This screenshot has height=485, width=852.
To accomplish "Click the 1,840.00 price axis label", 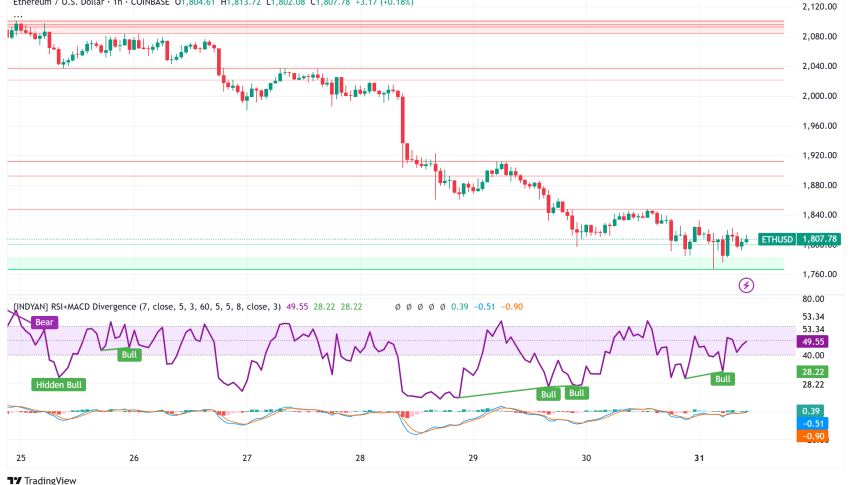I will coord(819,215).
